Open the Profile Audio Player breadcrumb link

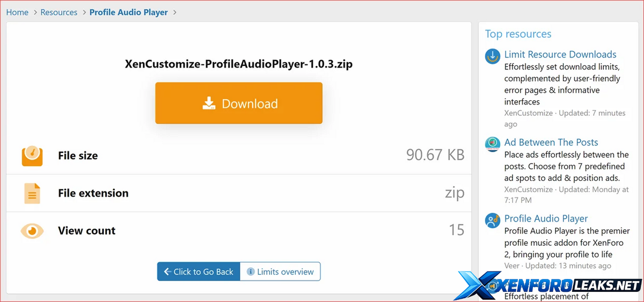tap(129, 12)
